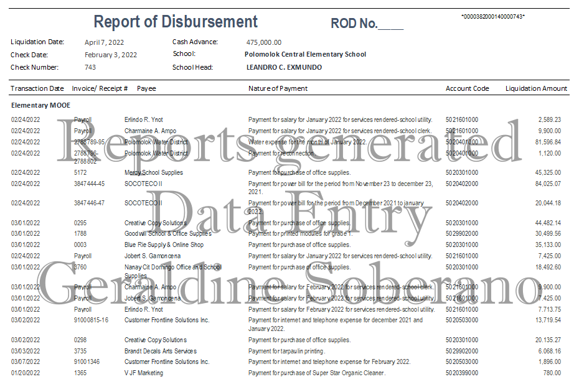
Task: Select amount 7,713.75
Action: click(x=550, y=309)
